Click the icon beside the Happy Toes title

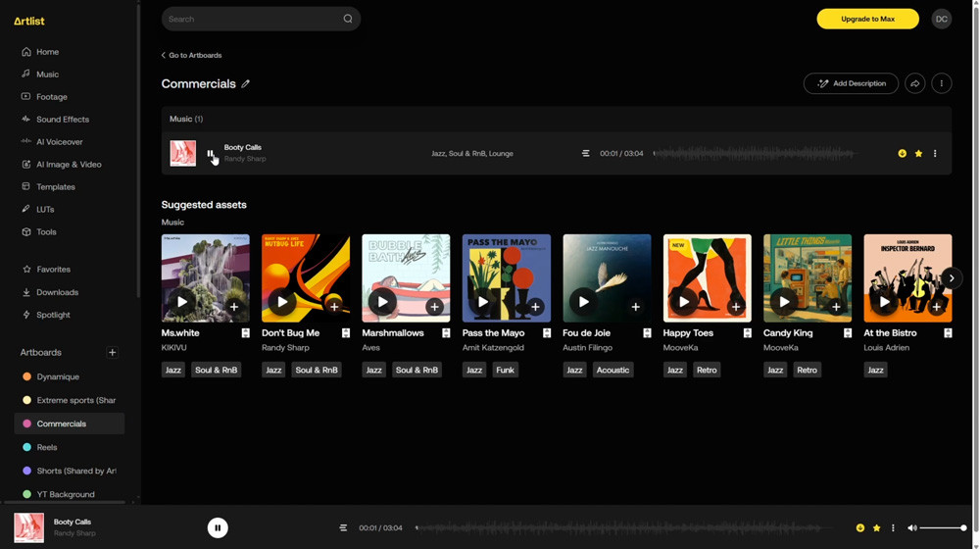pos(748,333)
